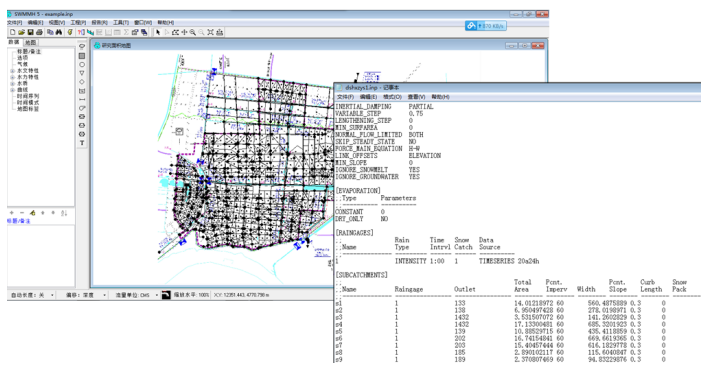Click the New project toolbar icon
706x388 pixels.
click(13, 32)
